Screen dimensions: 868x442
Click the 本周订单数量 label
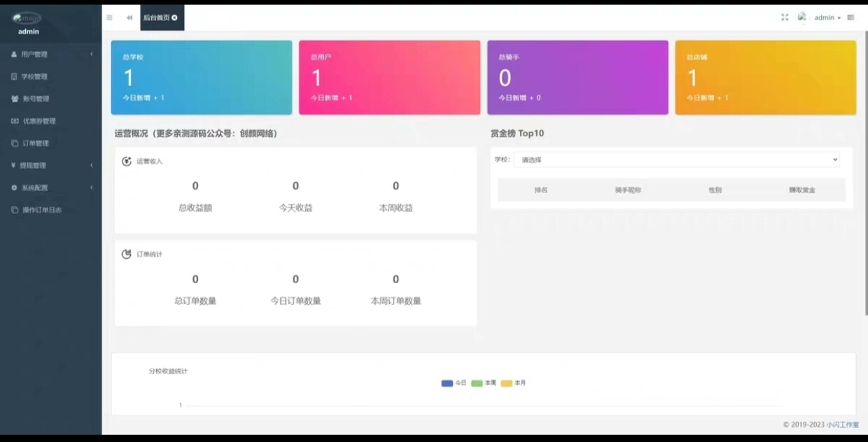point(395,301)
